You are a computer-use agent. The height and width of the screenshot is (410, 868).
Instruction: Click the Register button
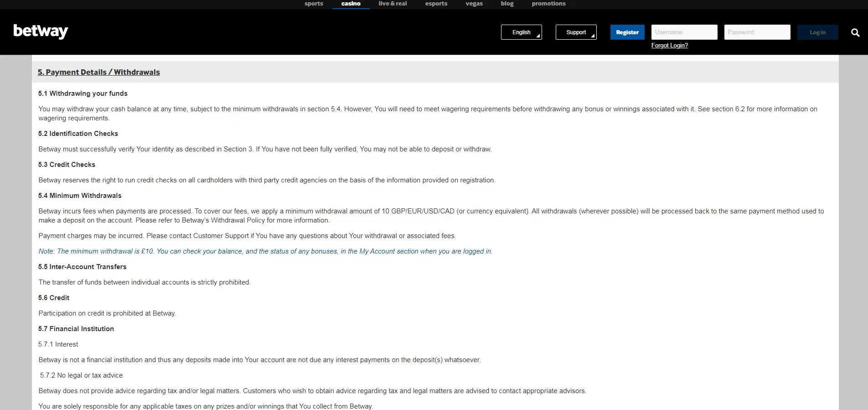627,32
